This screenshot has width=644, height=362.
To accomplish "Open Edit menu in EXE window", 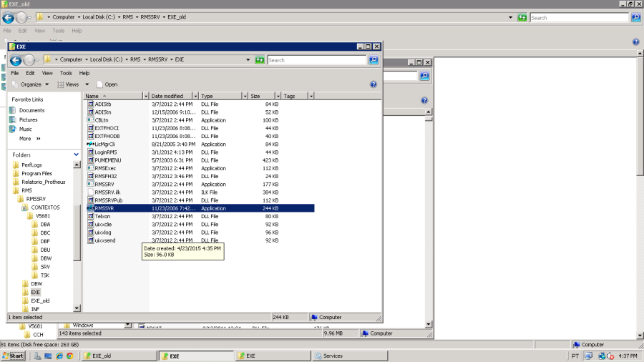I will [x=30, y=73].
